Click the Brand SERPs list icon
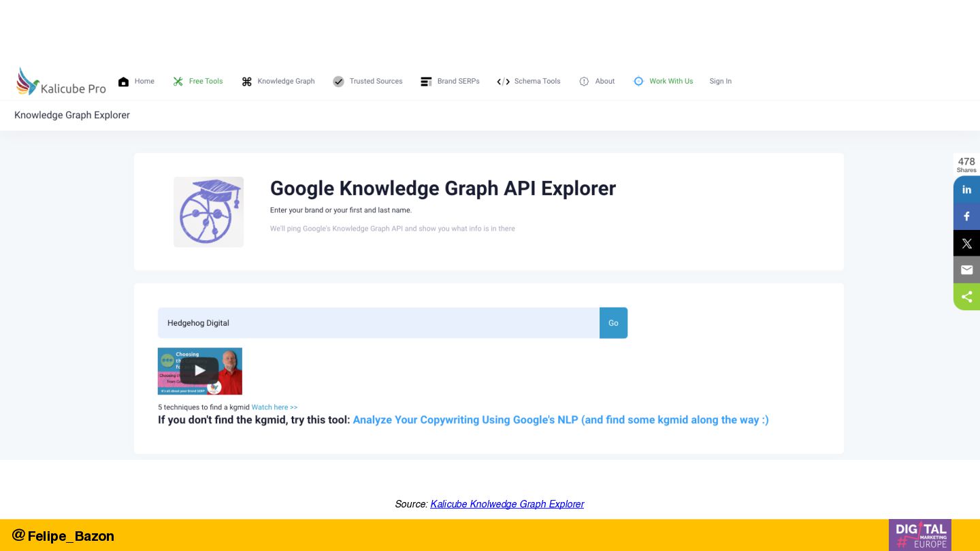 pos(426,82)
